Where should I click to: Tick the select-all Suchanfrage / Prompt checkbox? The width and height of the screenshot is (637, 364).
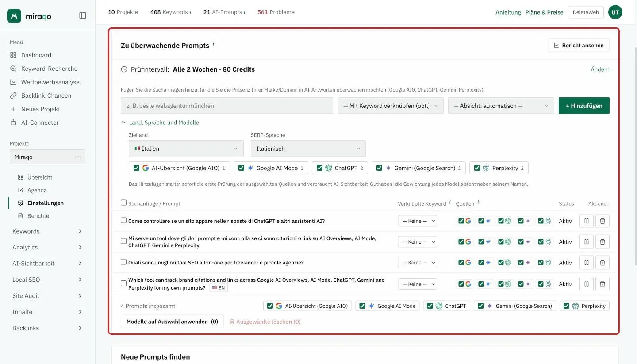pyautogui.click(x=124, y=203)
